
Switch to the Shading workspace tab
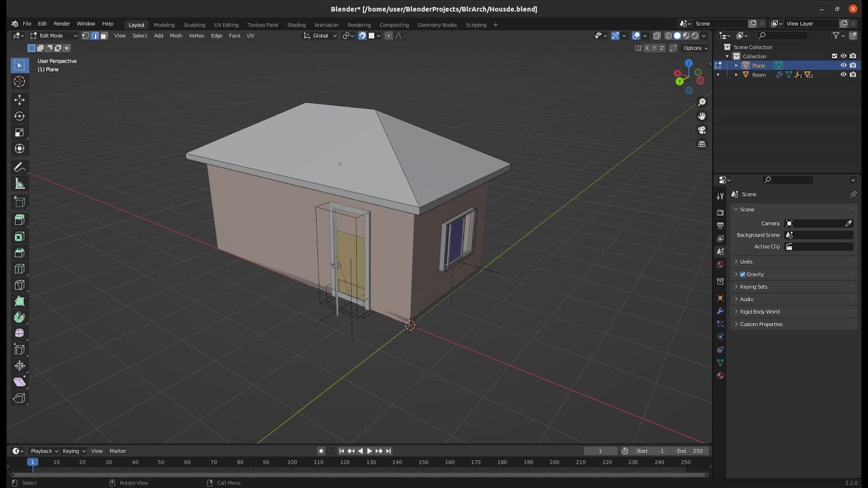pos(296,25)
